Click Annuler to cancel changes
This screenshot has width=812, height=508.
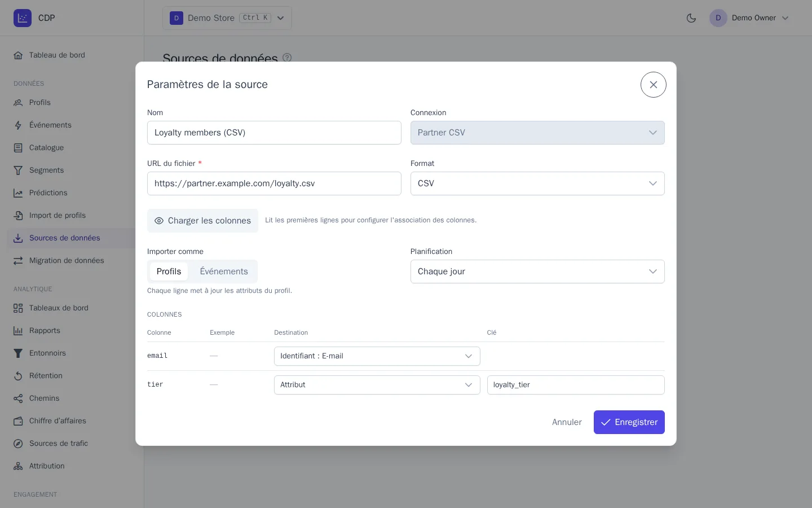click(x=567, y=422)
